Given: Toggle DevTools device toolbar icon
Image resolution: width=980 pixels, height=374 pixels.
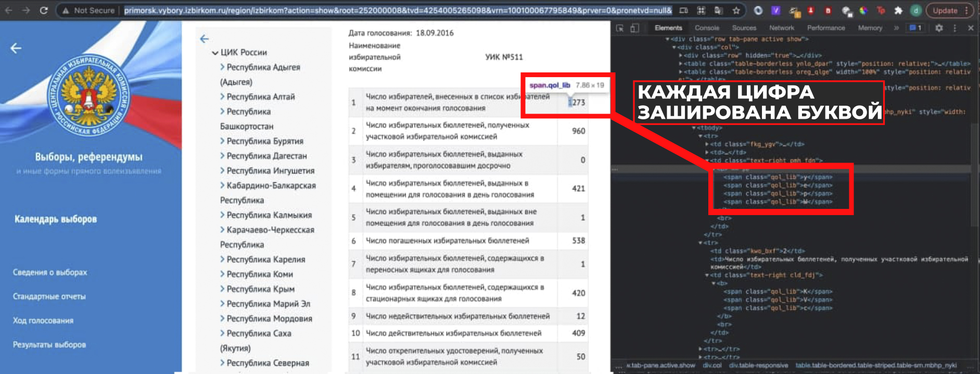Looking at the screenshot, I should pos(634,28).
